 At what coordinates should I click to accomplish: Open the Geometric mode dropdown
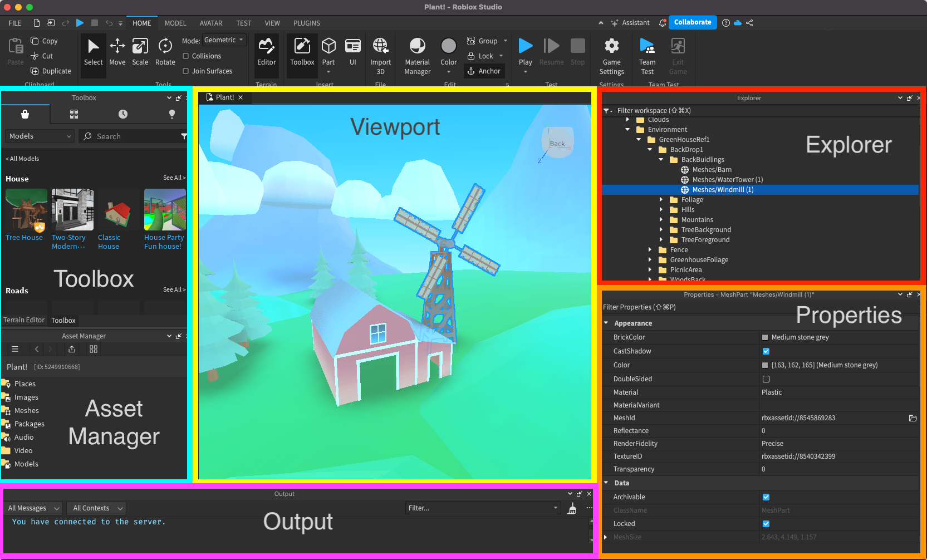tap(224, 40)
